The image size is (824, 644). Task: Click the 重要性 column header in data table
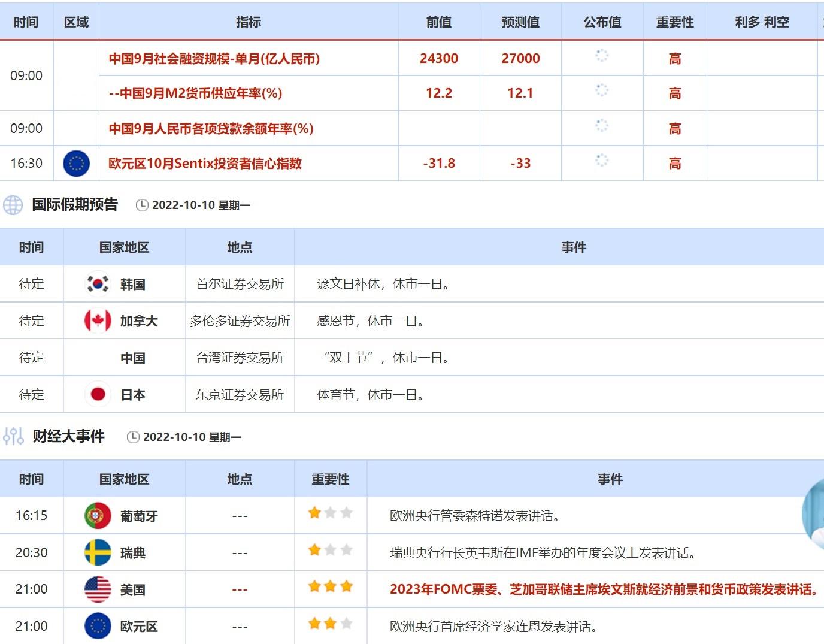click(675, 22)
